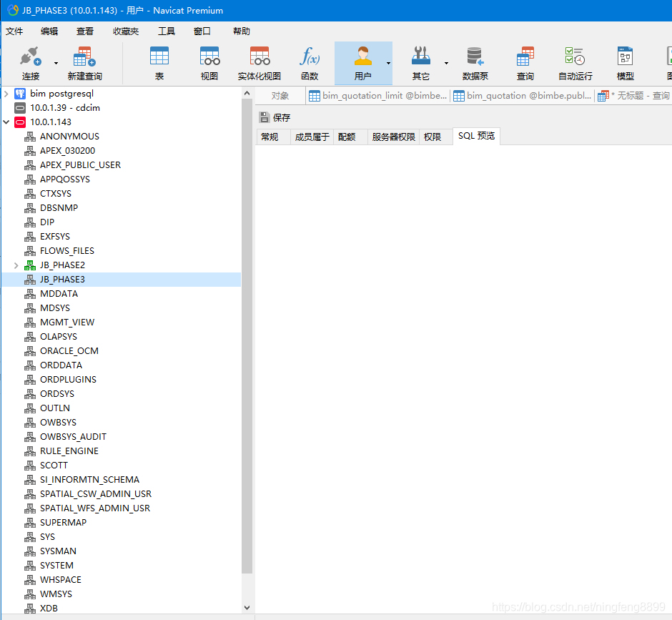Open Materialized View (实体化视图) icon

[x=260, y=56]
